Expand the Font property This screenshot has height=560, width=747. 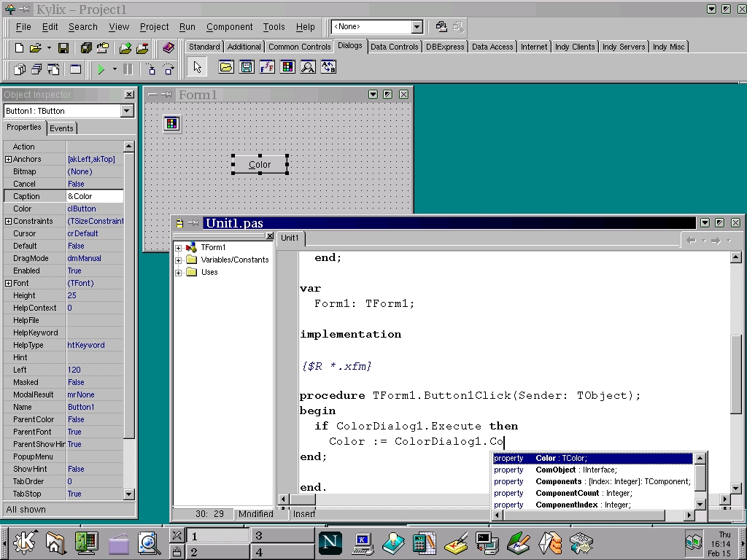tap(8, 283)
